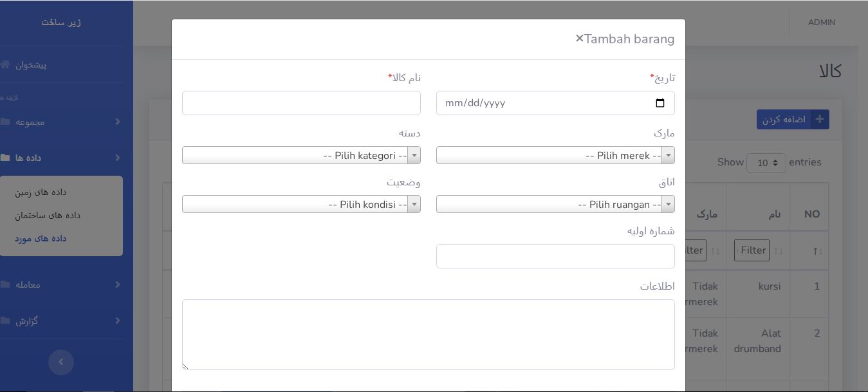Open the Pilih merek dropdown
The height and width of the screenshot is (392, 868).
tap(555, 155)
